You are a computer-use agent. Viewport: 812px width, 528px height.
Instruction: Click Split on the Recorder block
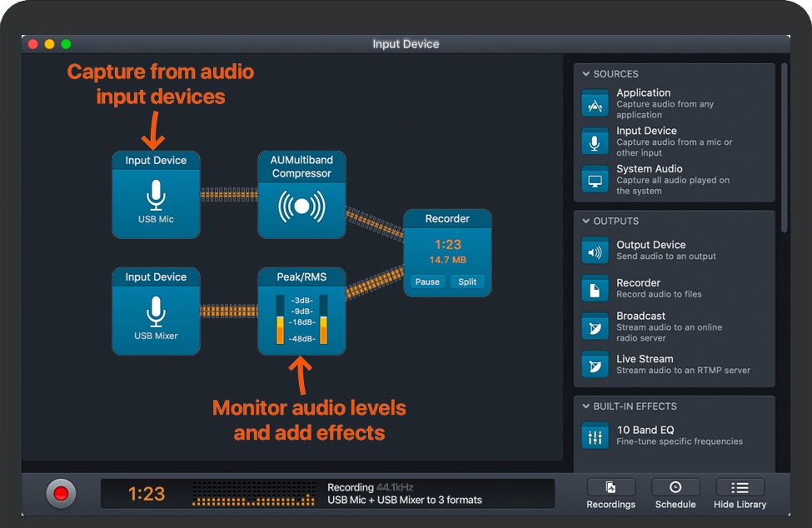tap(467, 281)
